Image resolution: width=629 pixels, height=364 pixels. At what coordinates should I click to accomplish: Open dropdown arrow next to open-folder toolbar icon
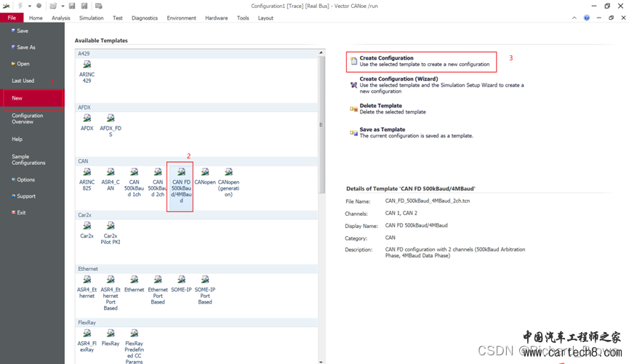point(63,7)
